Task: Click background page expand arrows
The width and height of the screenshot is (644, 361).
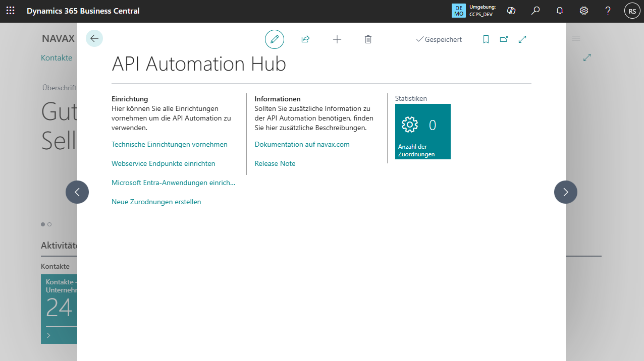Action: (587, 57)
